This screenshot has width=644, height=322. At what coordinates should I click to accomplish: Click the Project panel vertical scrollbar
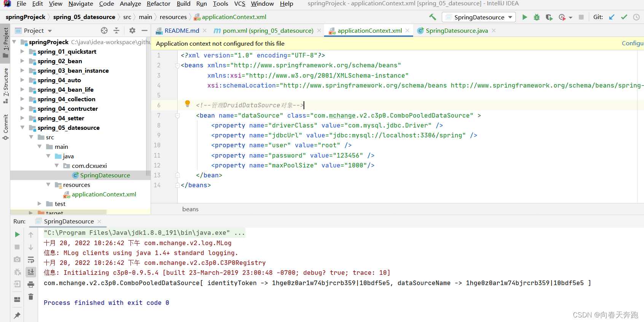tap(148, 107)
